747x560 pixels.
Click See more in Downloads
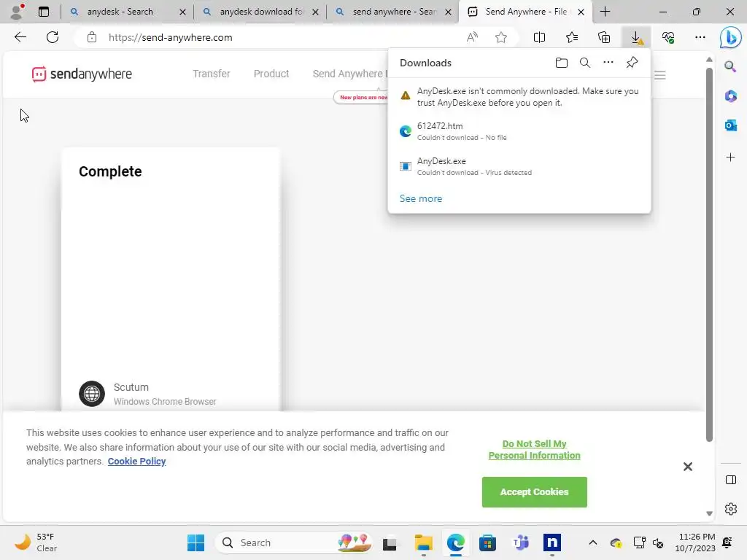[x=421, y=198]
